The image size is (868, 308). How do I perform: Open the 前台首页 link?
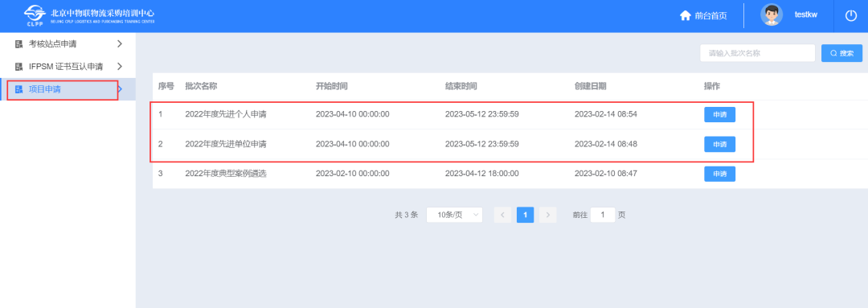[x=710, y=16]
